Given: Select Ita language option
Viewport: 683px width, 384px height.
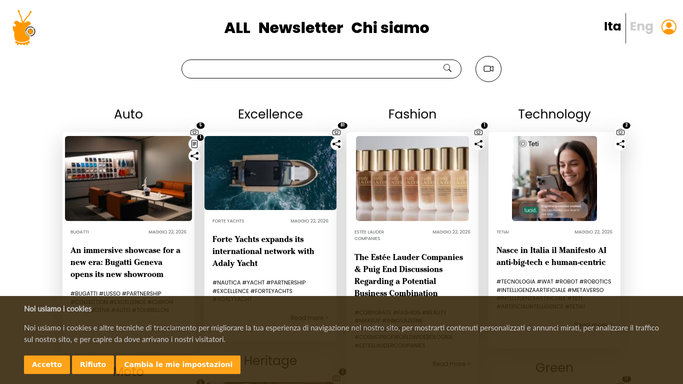Looking at the screenshot, I should point(612,27).
